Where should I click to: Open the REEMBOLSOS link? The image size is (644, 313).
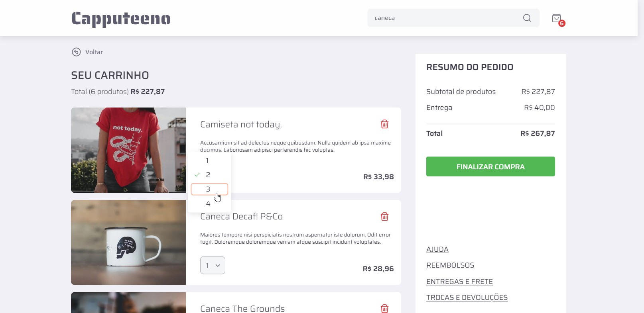(450, 265)
